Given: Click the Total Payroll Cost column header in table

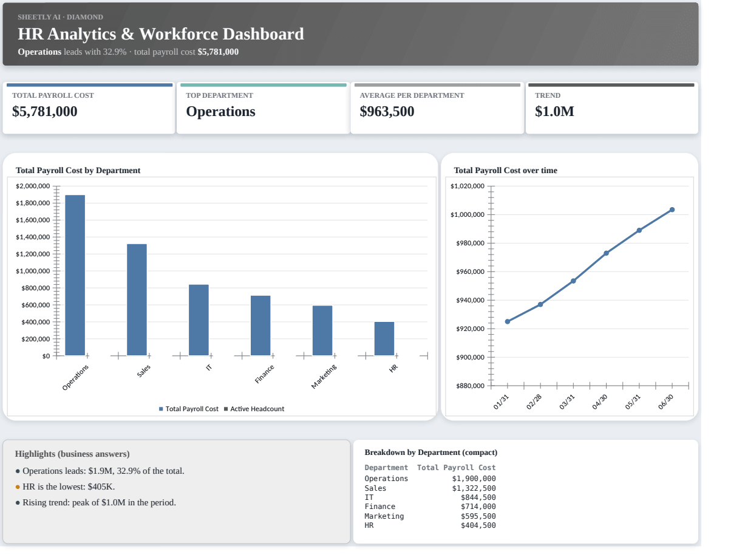Looking at the screenshot, I should [456, 468].
